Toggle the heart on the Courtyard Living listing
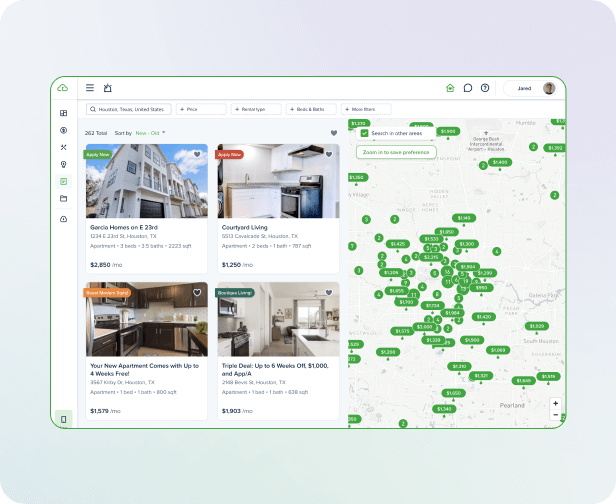Viewport: 616px width, 504px height. 329,154
